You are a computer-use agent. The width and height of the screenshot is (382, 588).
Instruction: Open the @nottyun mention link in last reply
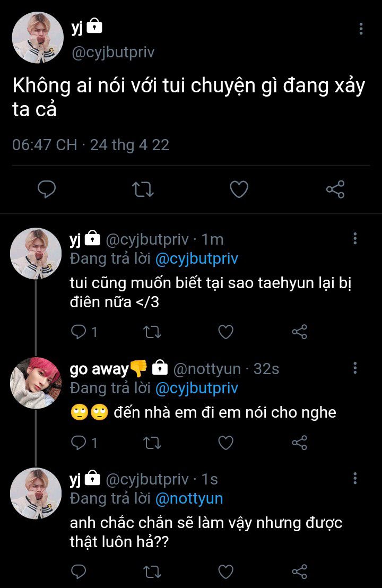pos(189,498)
